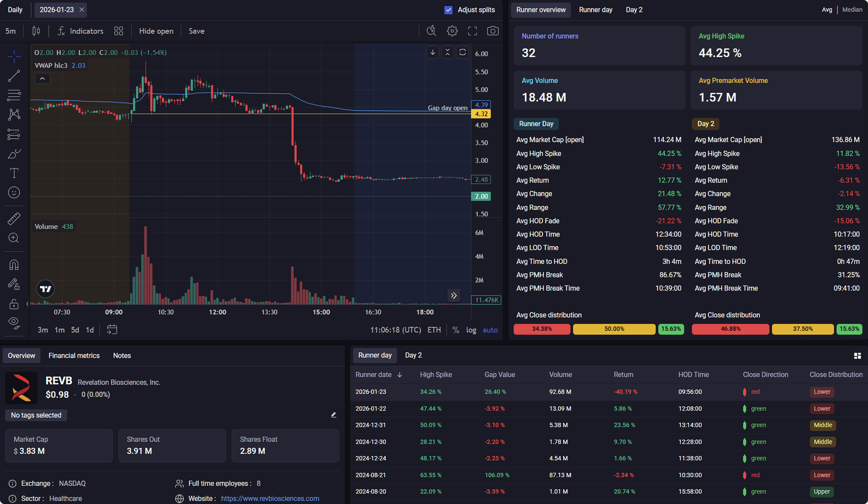Open the revbiosciences.com website link

pos(270,498)
